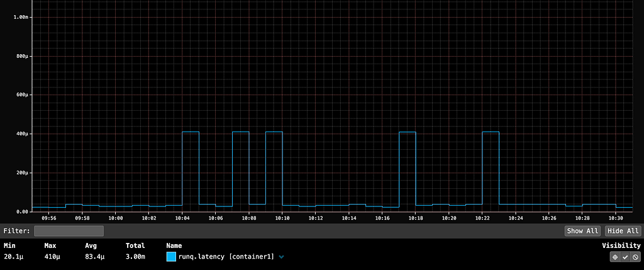Click the 400µ label on the Y axis

coord(21,134)
